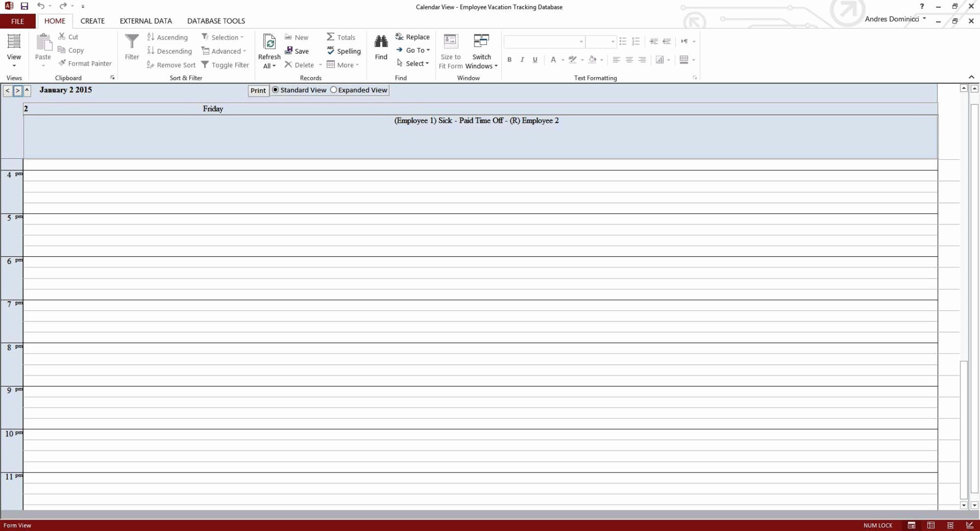The width and height of the screenshot is (980, 531).
Task: Advance to the next day with the forward arrow
Action: tap(17, 90)
